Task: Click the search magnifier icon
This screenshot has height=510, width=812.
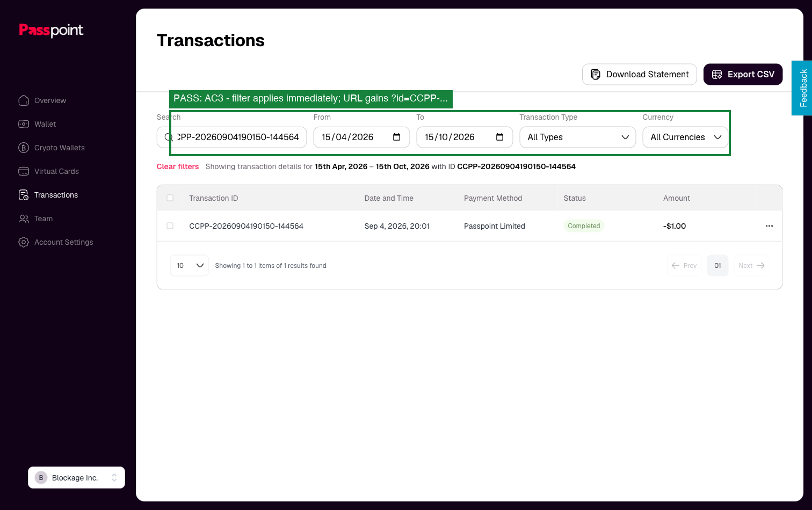Action: 168,137
